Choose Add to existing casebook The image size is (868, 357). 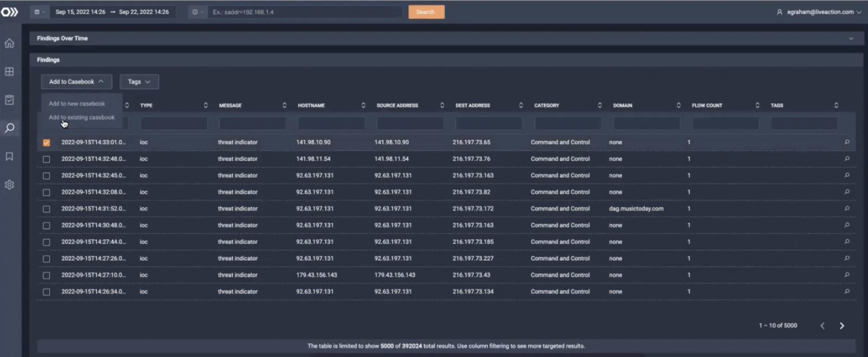82,118
